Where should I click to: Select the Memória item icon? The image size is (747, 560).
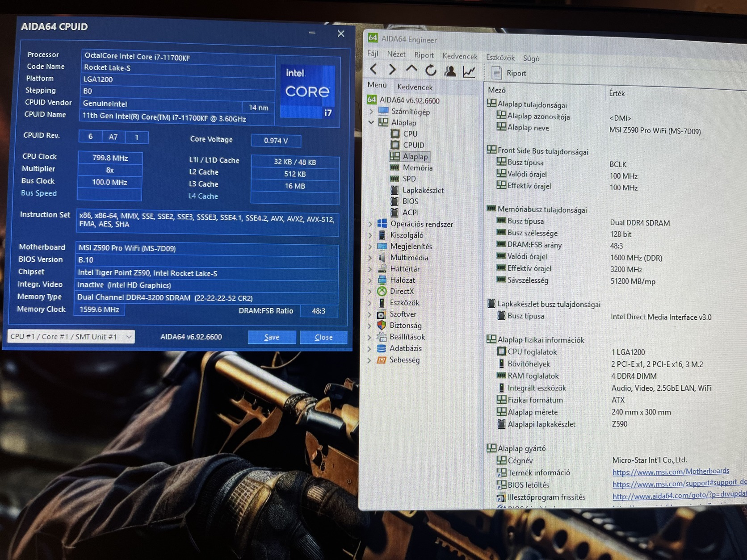tap(394, 167)
